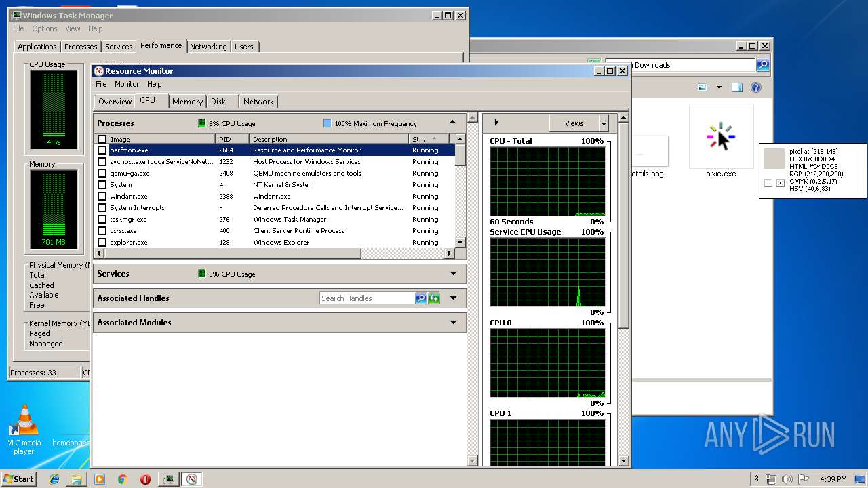Collapse graphs pane with arrow button

pos(496,123)
